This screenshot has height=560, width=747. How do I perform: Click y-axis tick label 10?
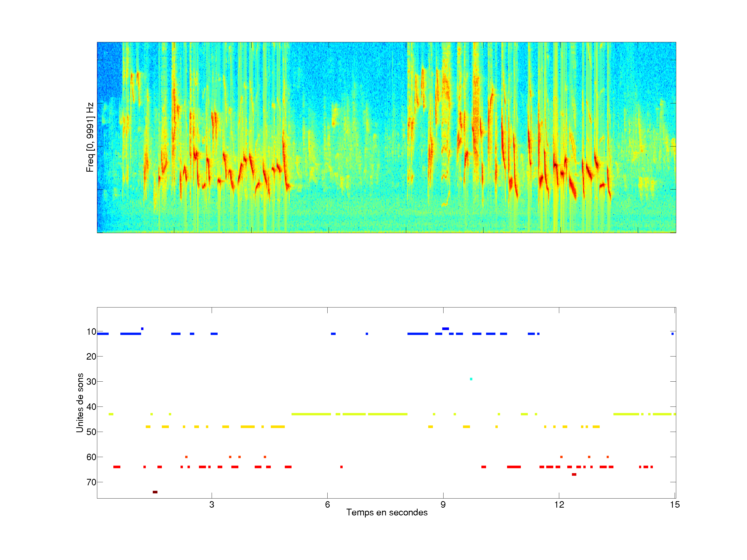[91, 332]
